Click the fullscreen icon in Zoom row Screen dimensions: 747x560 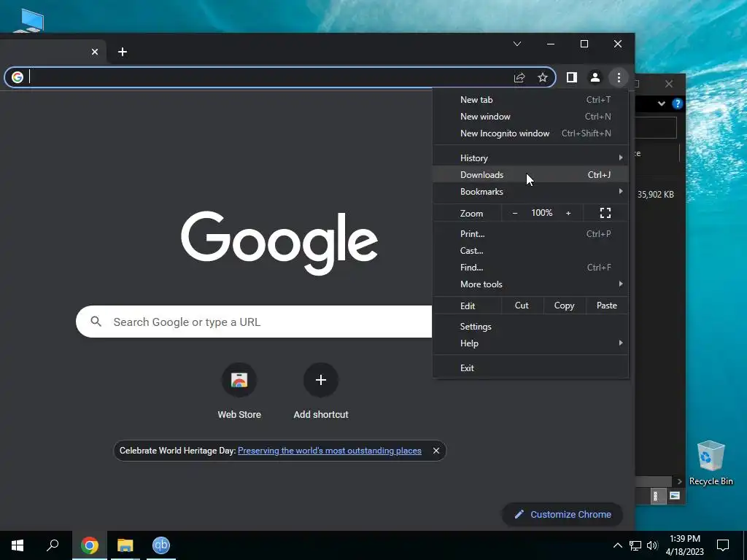coord(605,213)
